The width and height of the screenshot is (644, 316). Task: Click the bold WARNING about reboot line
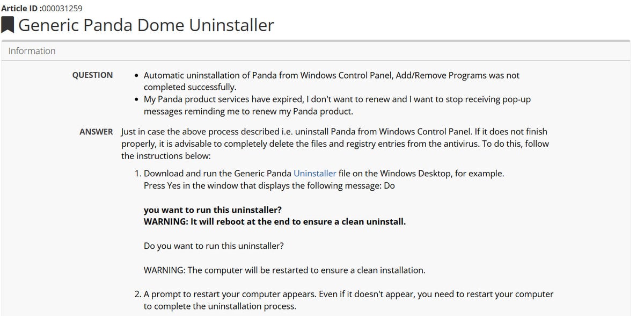click(275, 221)
